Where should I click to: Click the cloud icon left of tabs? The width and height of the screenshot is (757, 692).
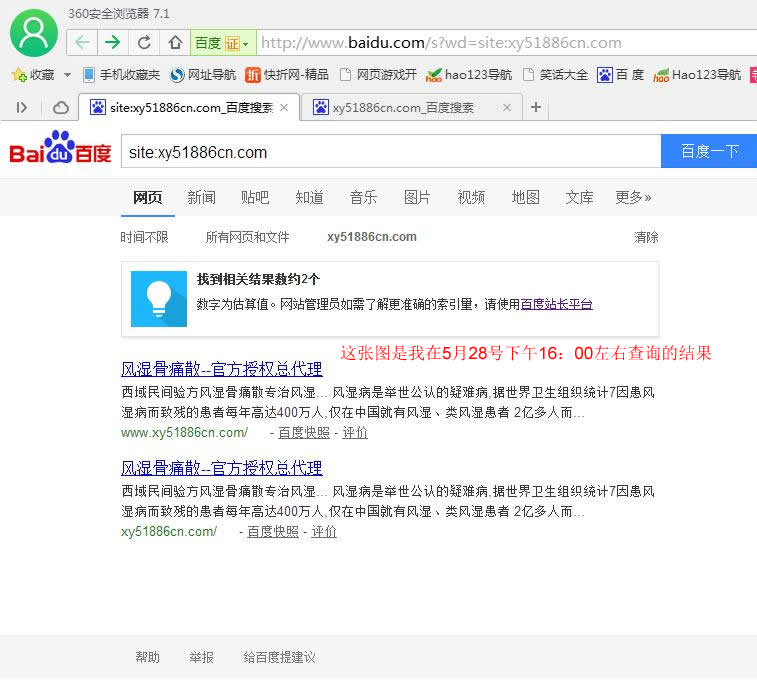(x=61, y=107)
